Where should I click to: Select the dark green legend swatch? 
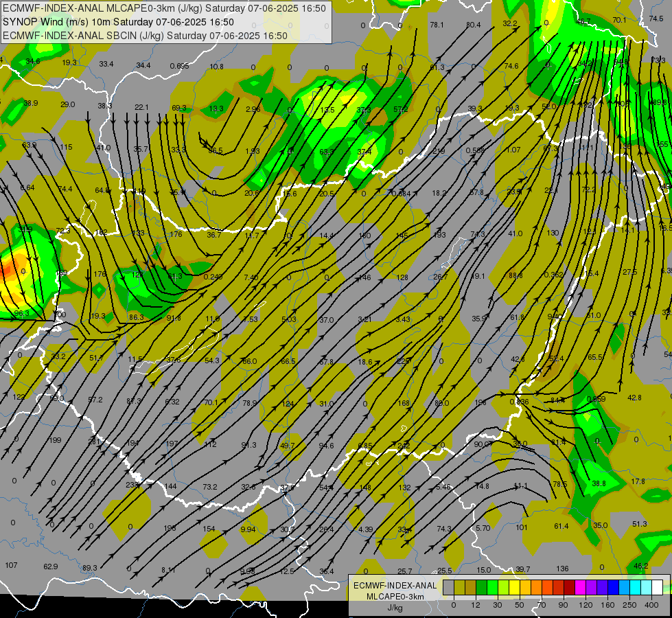click(481, 588)
